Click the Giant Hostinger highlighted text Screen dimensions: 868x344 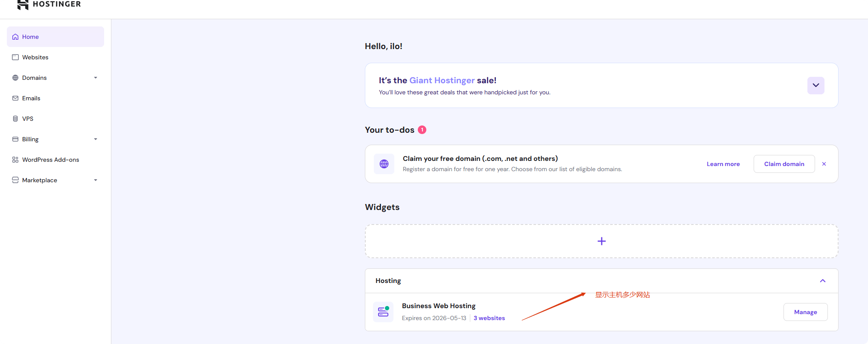pyautogui.click(x=442, y=80)
